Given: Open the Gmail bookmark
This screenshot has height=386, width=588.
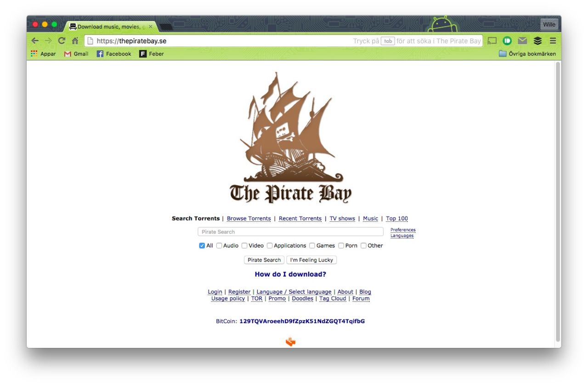Looking at the screenshot, I should pyautogui.click(x=76, y=54).
